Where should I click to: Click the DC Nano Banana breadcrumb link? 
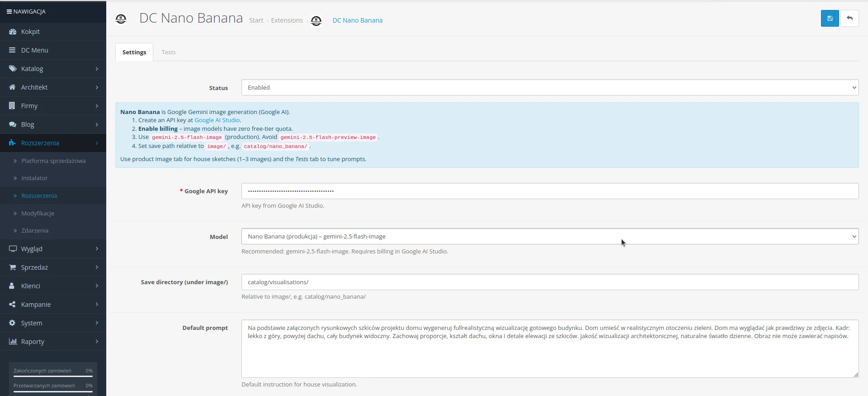[x=357, y=20]
